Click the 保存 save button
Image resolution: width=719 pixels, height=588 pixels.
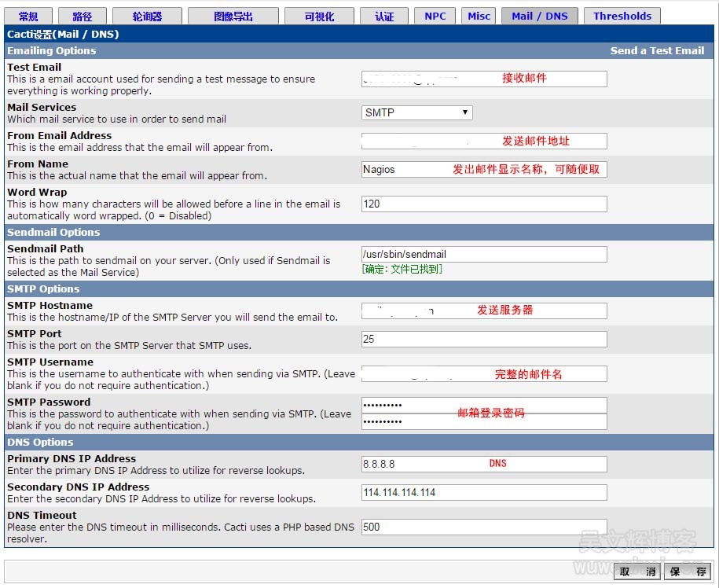[687, 571]
